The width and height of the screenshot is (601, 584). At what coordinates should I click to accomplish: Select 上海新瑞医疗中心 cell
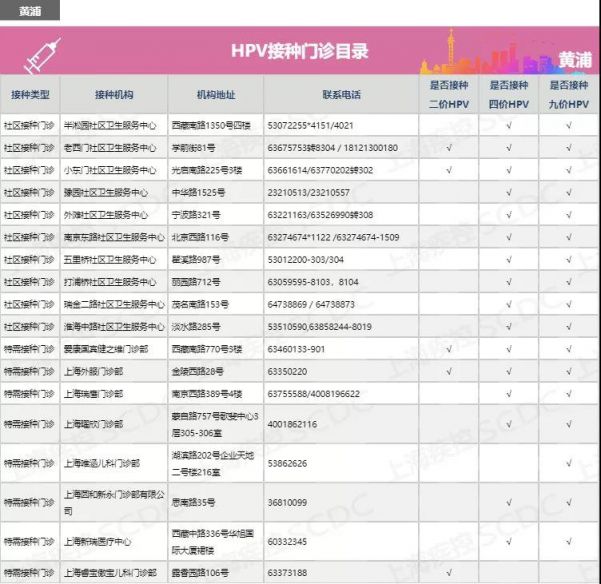[97, 542]
